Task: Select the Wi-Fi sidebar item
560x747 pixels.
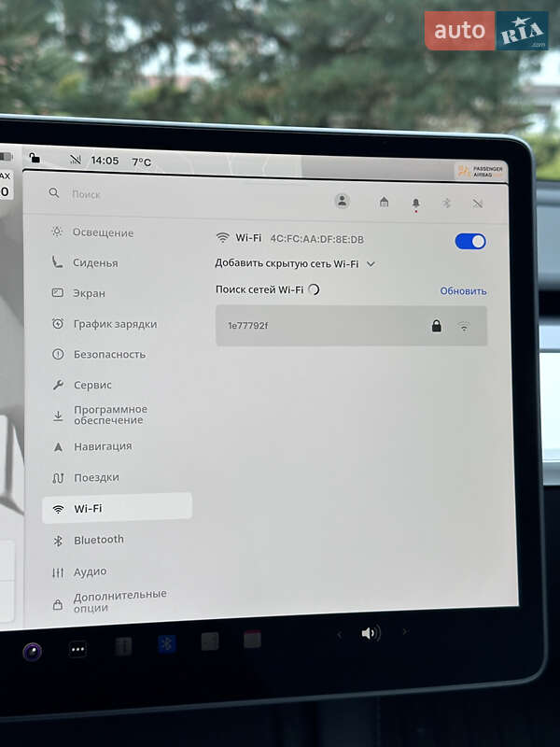Action: click(118, 508)
